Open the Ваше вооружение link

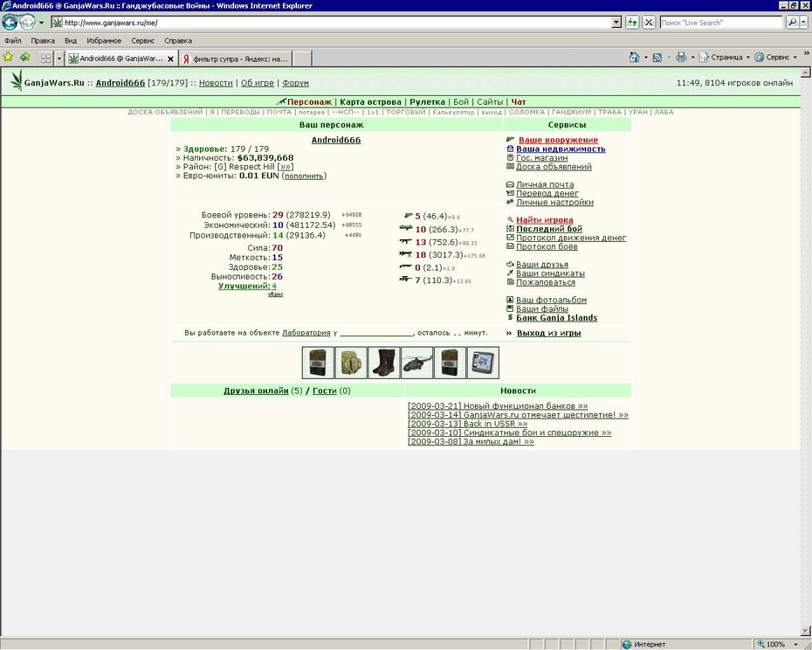(x=558, y=140)
